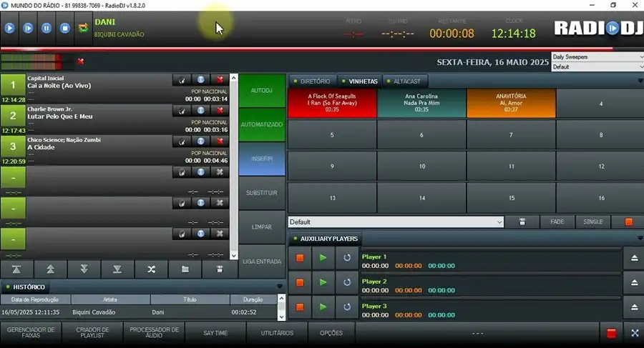Click playlist slot number 1 button
644x348 pixels.
pyautogui.click(x=13, y=85)
